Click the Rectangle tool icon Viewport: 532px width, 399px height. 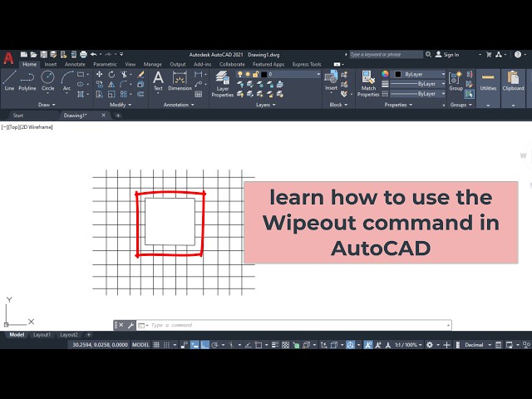click(x=81, y=74)
